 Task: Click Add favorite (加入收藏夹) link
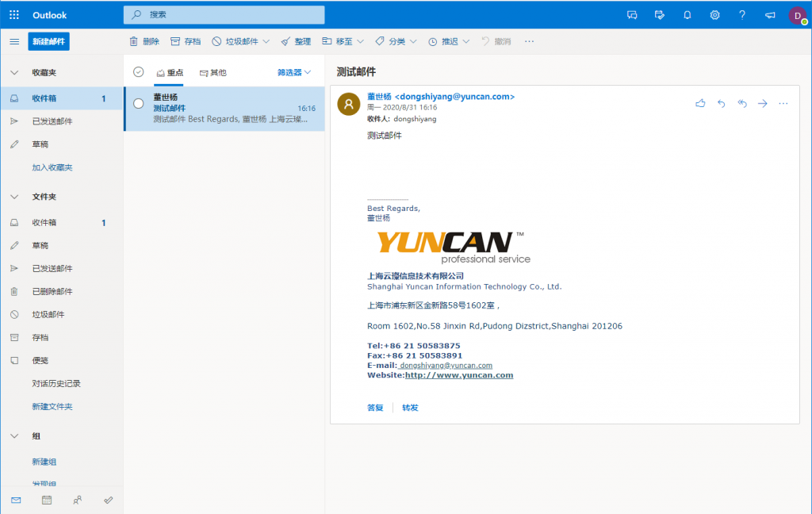tap(52, 167)
